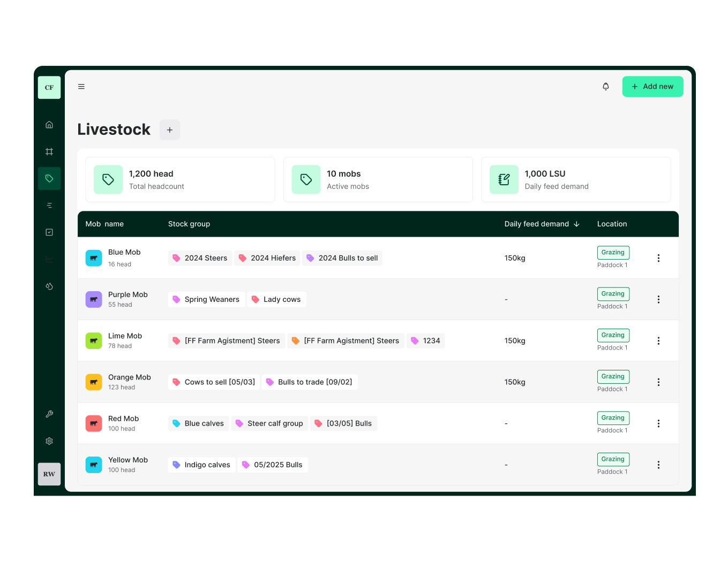Viewport: 728px width, 562px height.
Task: Click the Purple Mob cow icon
Action: click(94, 299)
